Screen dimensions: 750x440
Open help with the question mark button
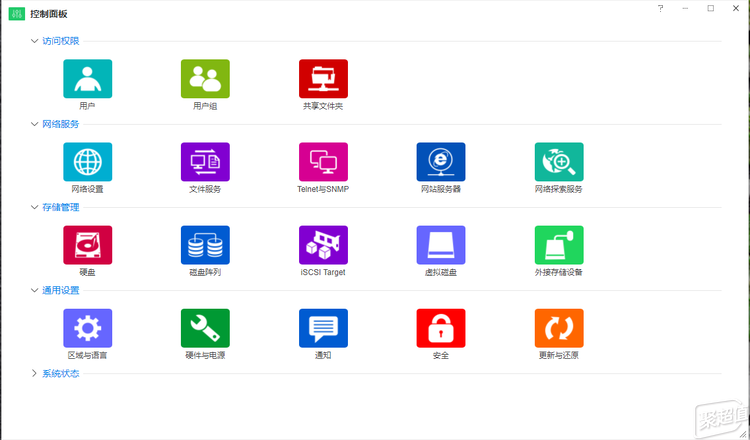[661, 9]
